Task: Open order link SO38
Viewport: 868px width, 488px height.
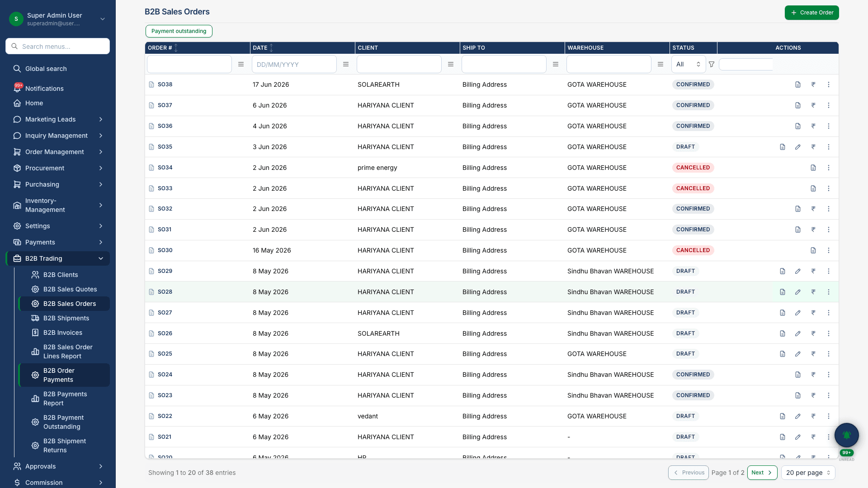Action: [x=165, y=84]
